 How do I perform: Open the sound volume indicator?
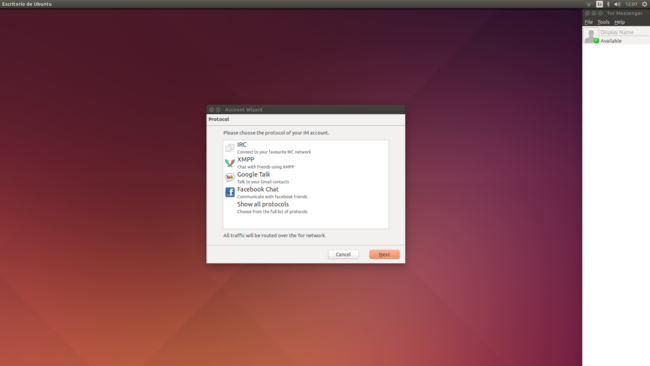(617, 4)
